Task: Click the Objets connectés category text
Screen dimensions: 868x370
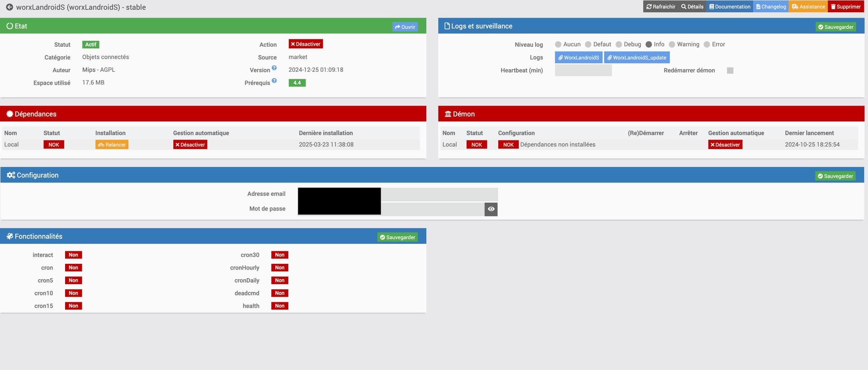Action: [105, 57]
